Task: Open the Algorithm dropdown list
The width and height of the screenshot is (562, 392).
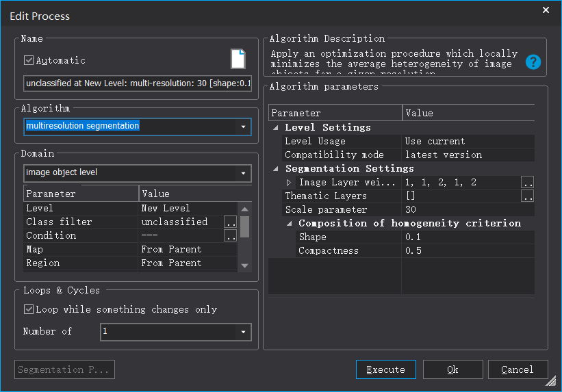Action: pos(244,127)
